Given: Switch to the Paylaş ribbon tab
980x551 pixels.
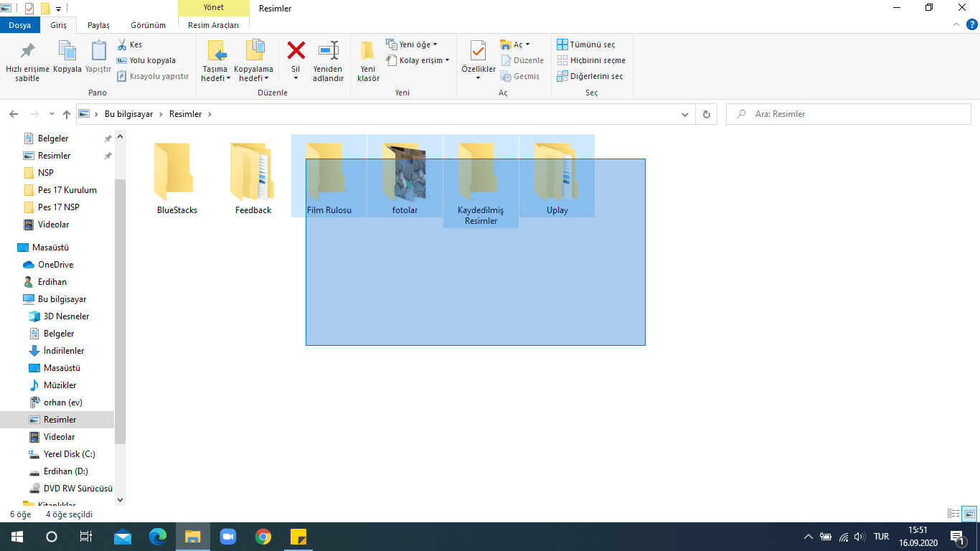Looking at the screenshot, I should click(98, 25).
